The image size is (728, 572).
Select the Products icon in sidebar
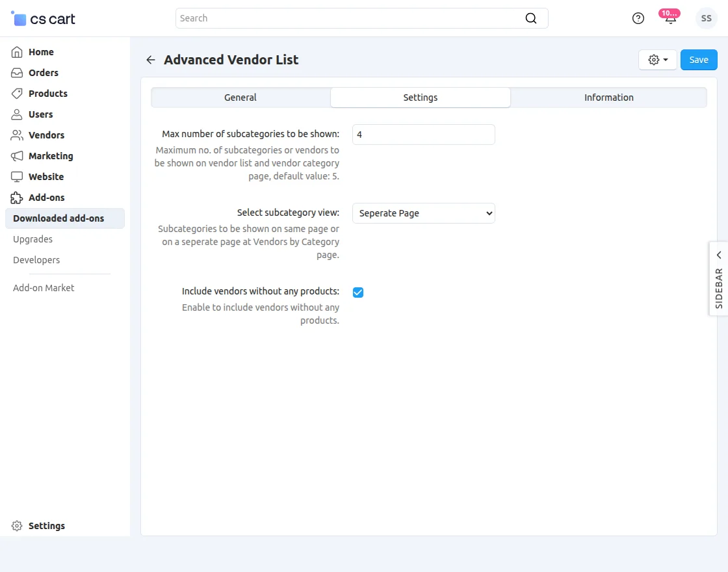[16, 94]
